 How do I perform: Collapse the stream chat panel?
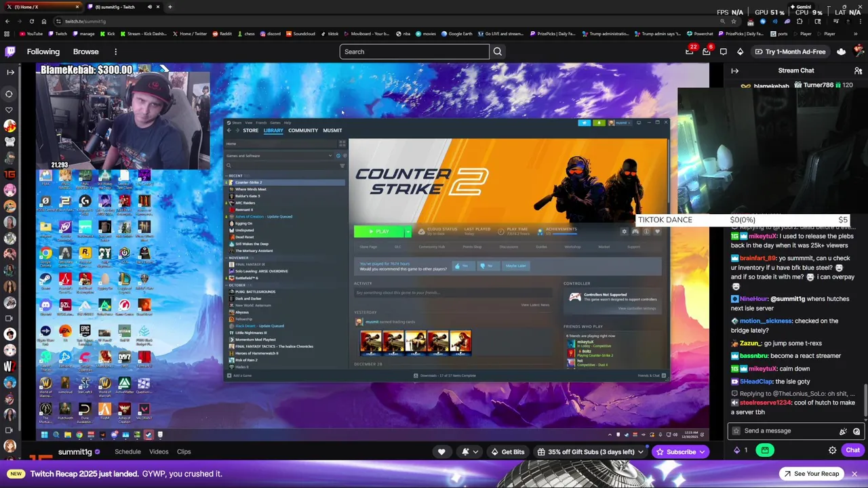[734, 70]
